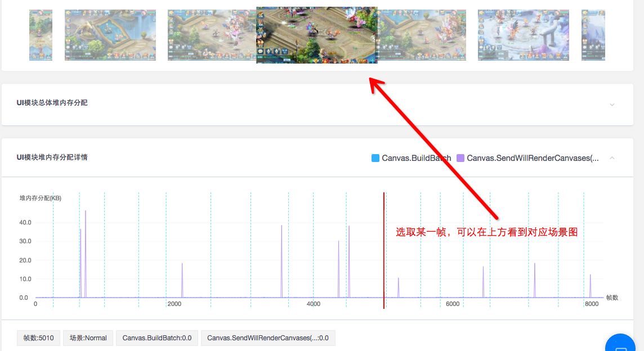
Task: Click the Canvas.BuildBatch:0.0 value chip
Action: [156, 337]
